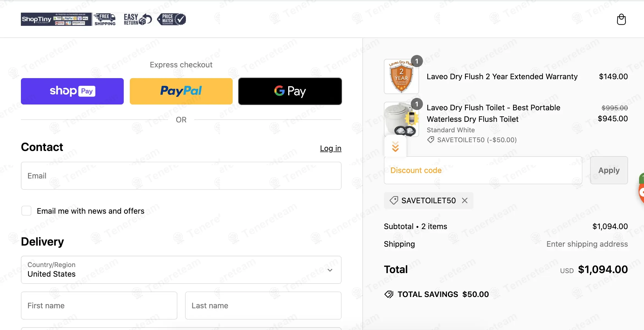644x330 pixels.
Task: Remove the SAVETOILET50 discount code
Action: pyautogui.click(x=465, y=200)
